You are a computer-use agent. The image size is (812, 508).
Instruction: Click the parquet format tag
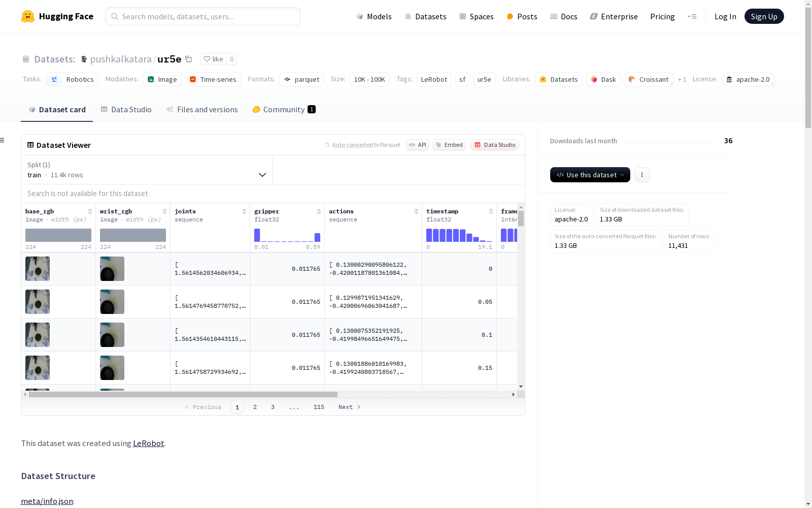(x=301, y=79)
